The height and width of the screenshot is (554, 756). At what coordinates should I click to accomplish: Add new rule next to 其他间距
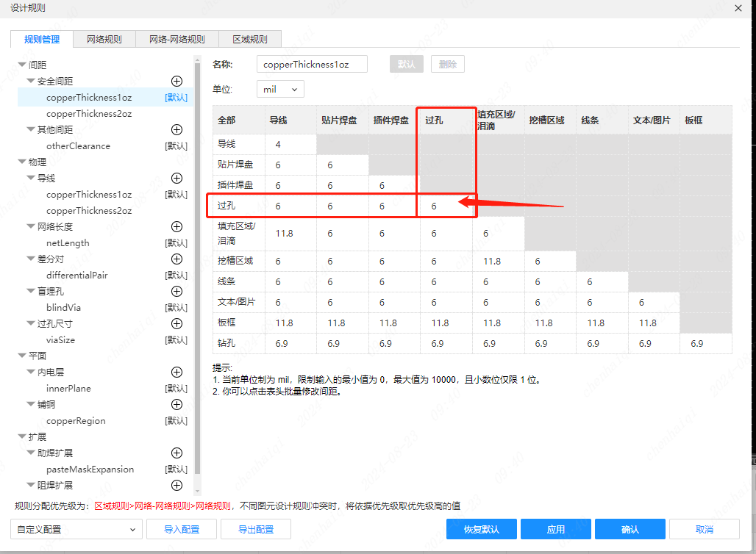(x=176, y=129)
